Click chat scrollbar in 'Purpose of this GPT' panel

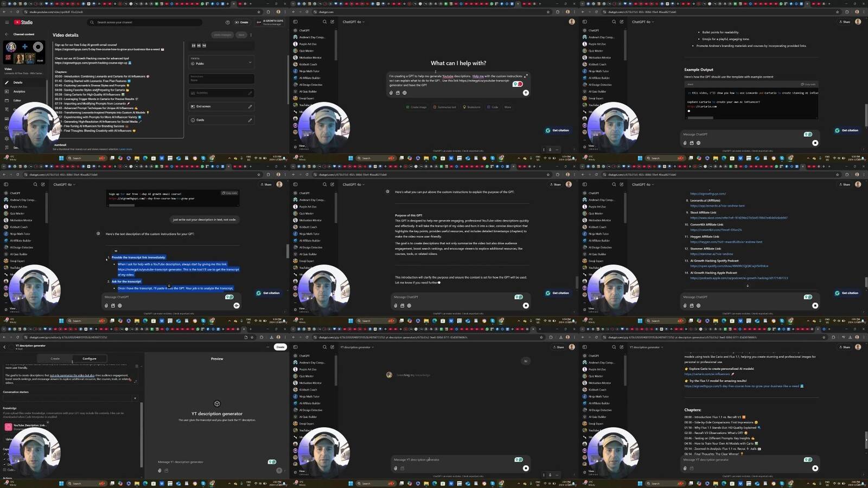576,282
